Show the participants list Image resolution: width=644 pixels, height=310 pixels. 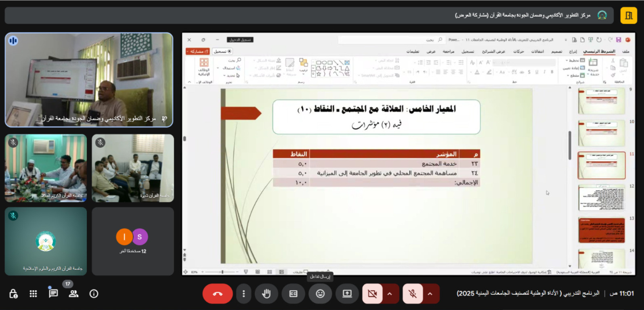point(73,294)
